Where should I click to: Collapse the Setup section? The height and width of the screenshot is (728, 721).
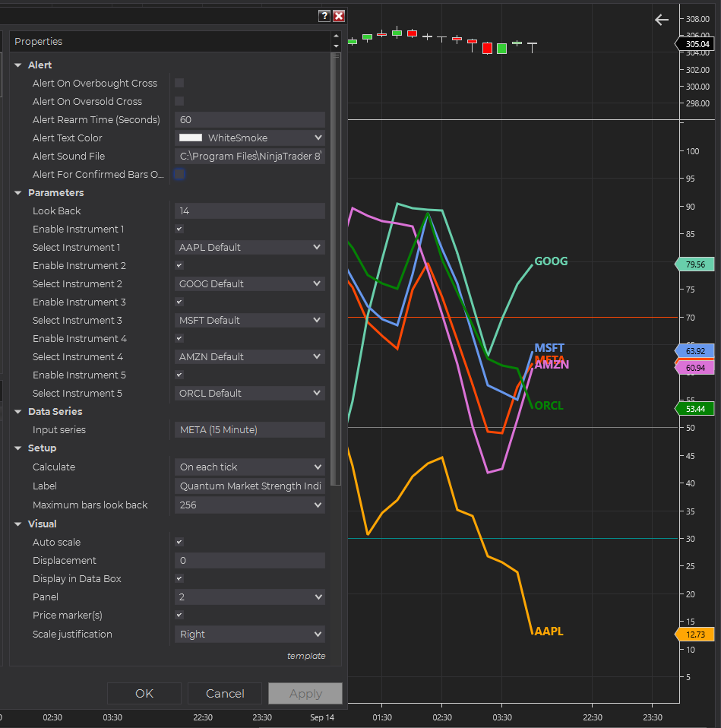click(x=18, y=448)
